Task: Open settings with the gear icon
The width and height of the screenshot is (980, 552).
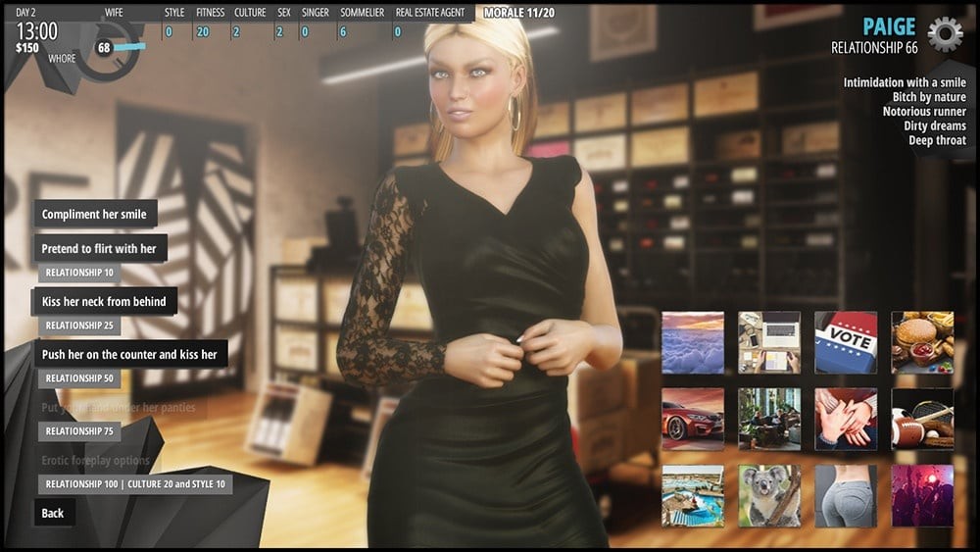Action: point(945,34)
